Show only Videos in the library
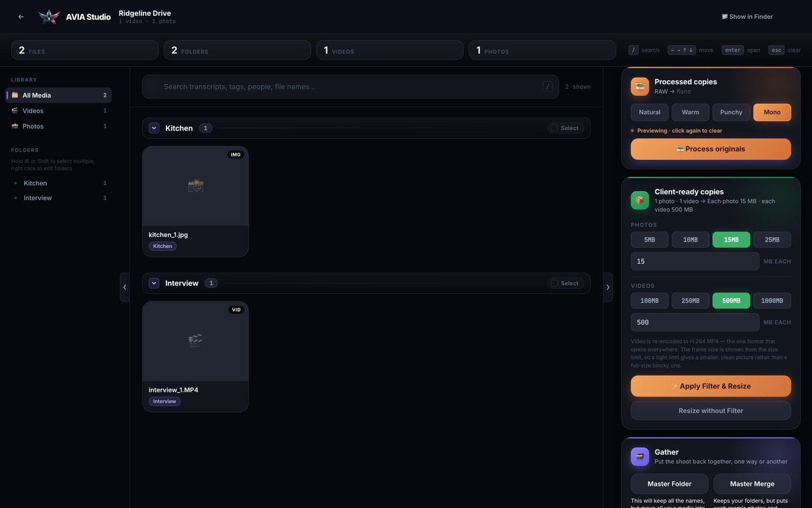Image resolution: width=812 pixels, height=508 pixels. [x=59, y=111]
